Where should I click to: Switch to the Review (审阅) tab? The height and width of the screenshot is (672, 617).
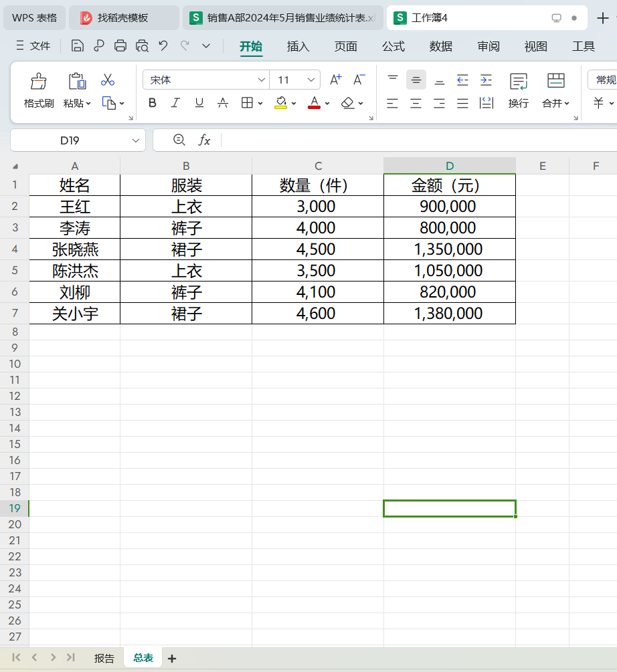tap(489, 46)
